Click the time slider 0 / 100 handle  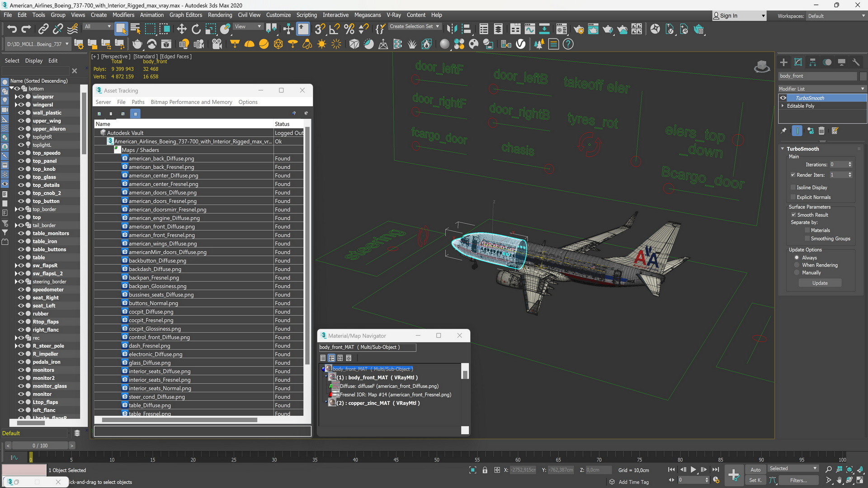[40, 446]
